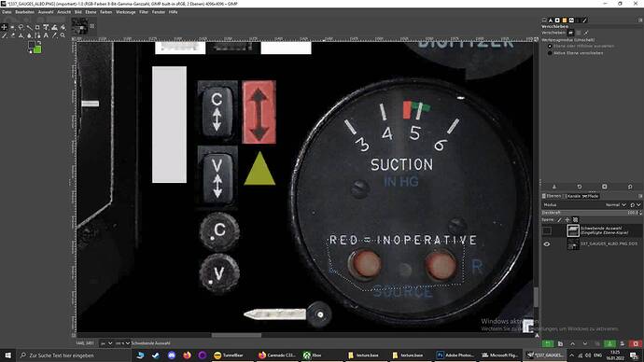This screenshot has height=362, width=644.
Task: Select the Move tool in the toolbox
Action: point(4,27)
